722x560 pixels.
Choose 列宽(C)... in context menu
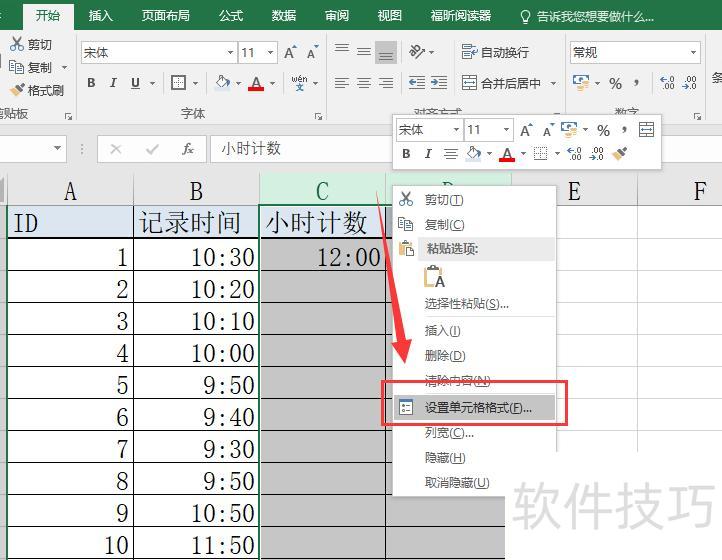click(x=474, y=432)
